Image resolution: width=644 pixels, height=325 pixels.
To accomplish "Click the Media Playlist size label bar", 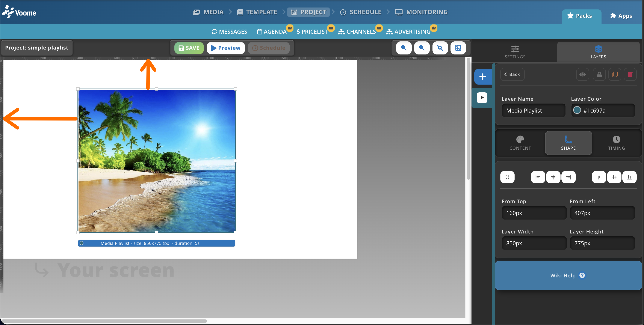I will (x=157, y=243).
